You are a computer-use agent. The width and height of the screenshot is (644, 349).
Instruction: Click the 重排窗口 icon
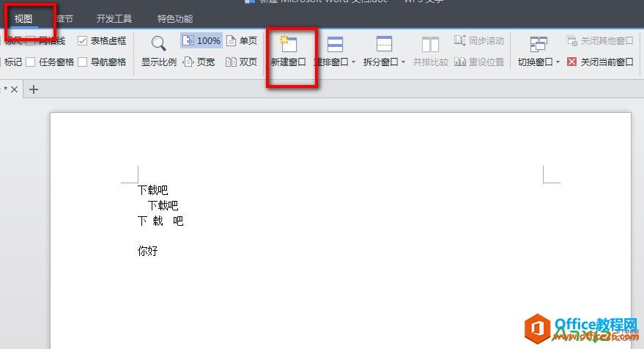[x=335, y=44]
